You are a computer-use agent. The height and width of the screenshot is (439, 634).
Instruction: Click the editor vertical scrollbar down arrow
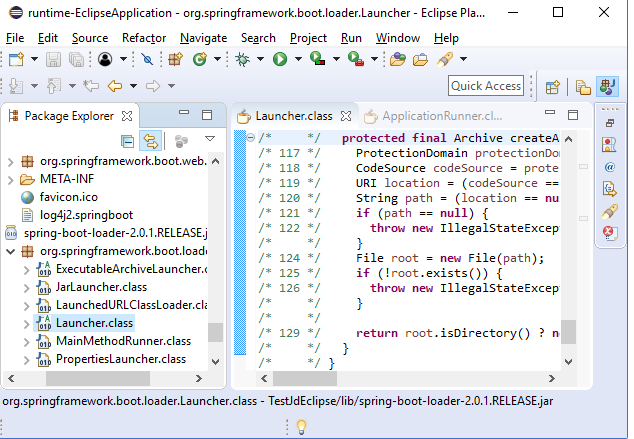pos(568,362)
